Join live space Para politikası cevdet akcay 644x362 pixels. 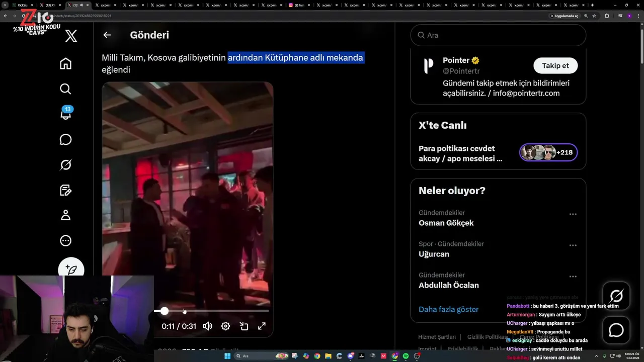pyautogui.click(x=460, y=153)
